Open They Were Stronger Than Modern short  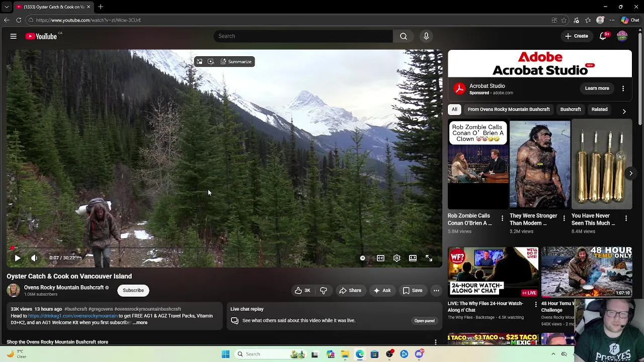540,164
